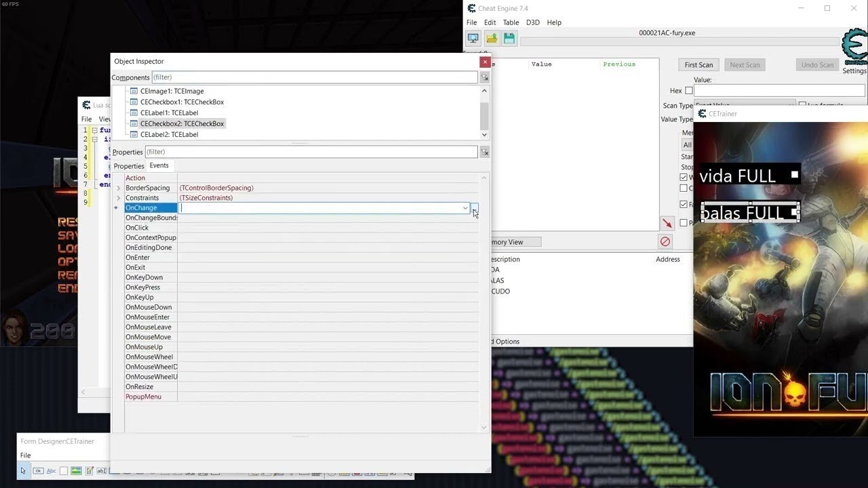Clear the Properties filter with its funnel icon
The width and height of the screenshot is (868, 488).
click(485, 152)
